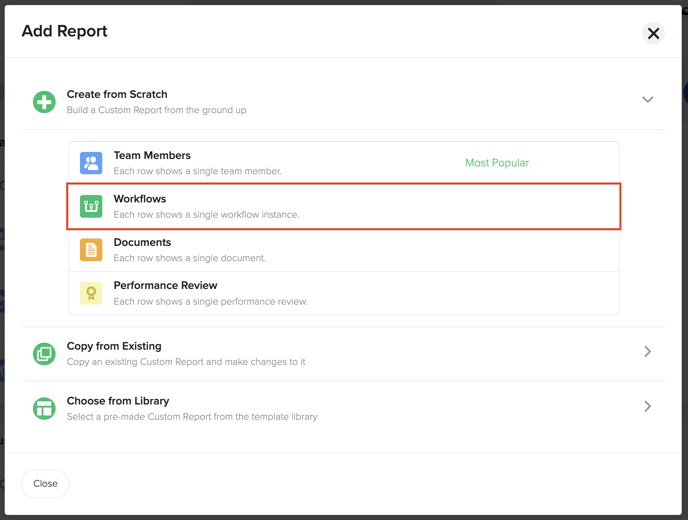Open the Copy from Existing title
The height and width of the screenshot is (520, 688).
coord(114,346)
